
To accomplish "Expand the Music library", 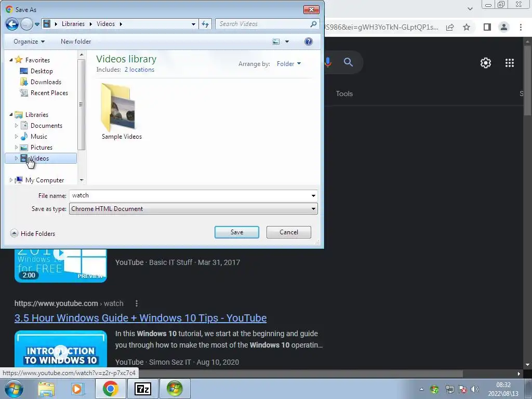I will tap(16, 137).
